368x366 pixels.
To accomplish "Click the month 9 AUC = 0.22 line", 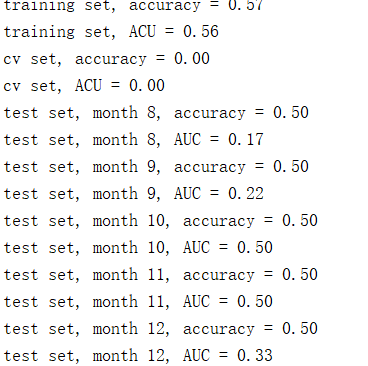I will [133, 194].
